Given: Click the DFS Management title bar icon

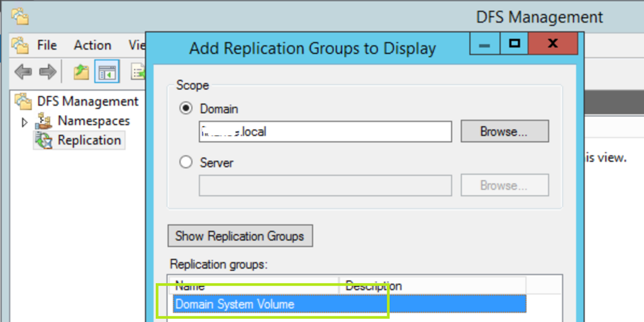Looking at the screenshot, I should tap(19, 16).
